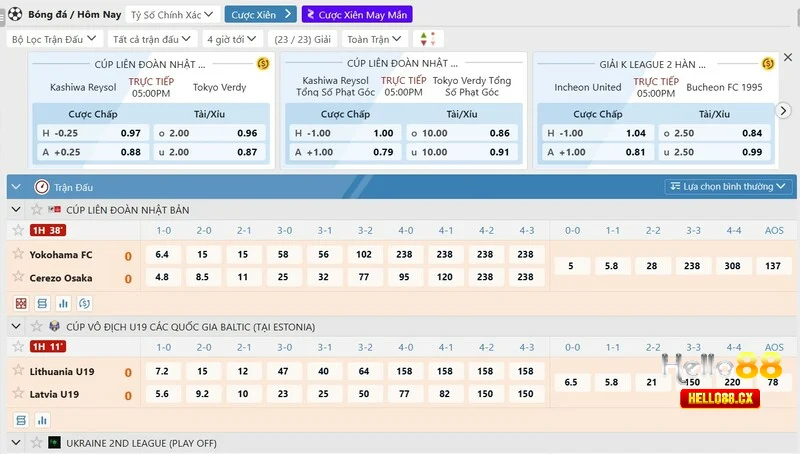Image resolution: width=800 pixels, height=454 pixels.
Task: Favorite Ukraine 2nd League
Action: click(36, 443)
